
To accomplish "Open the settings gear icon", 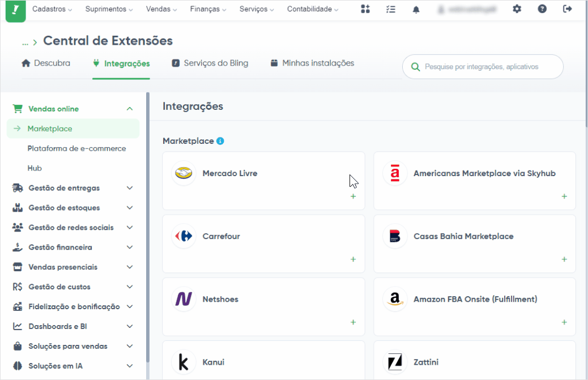I will pyautogui.click(x=517, y=9).
